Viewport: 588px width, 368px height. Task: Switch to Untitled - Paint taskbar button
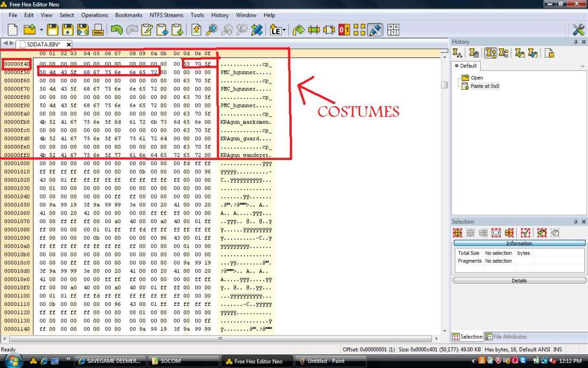coord(330,361)
